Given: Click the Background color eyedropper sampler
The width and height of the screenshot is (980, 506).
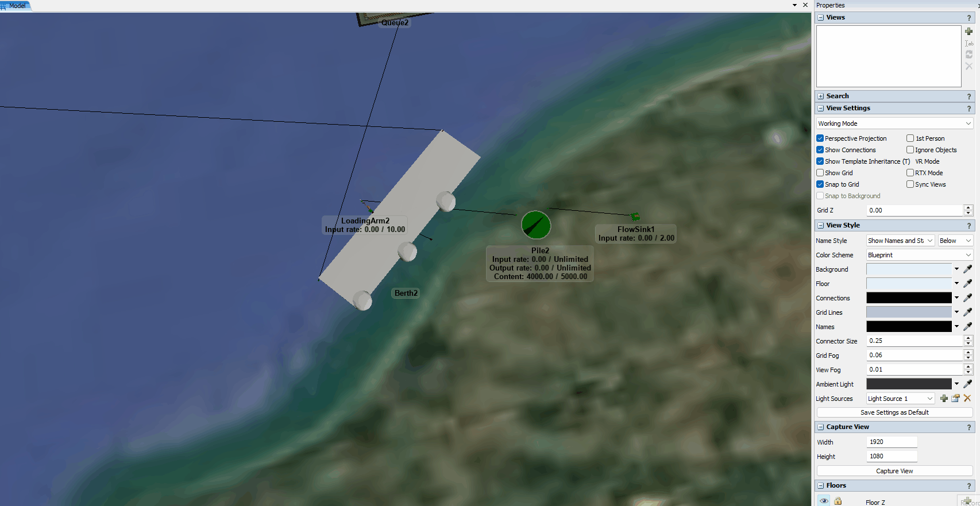Looking at the screenshot, I should [x=967, y=269].
